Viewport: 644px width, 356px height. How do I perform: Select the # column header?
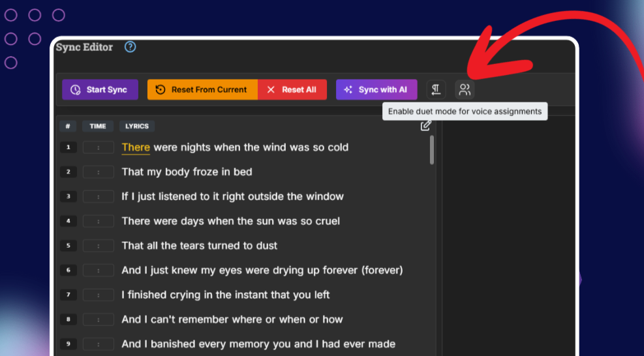(68, 126)
